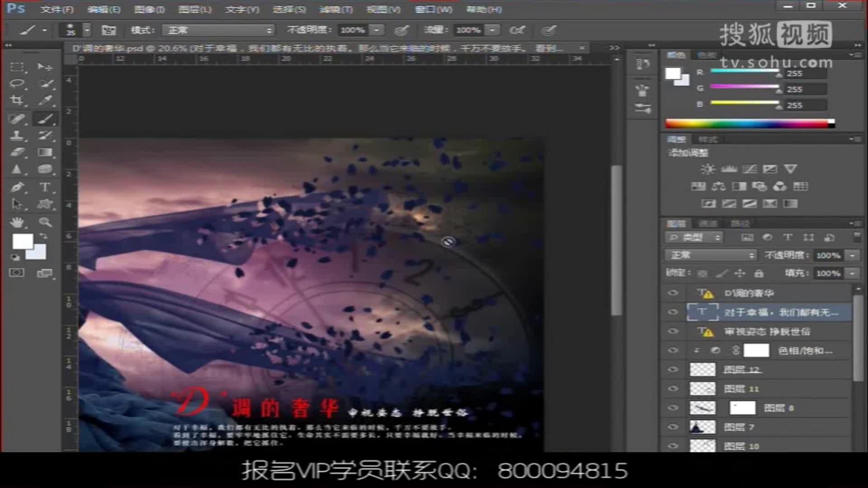This screenshot has width=868, height=488.
Task: Open the brush mode 正常 dropdown
Action: [x=218, y=30]
